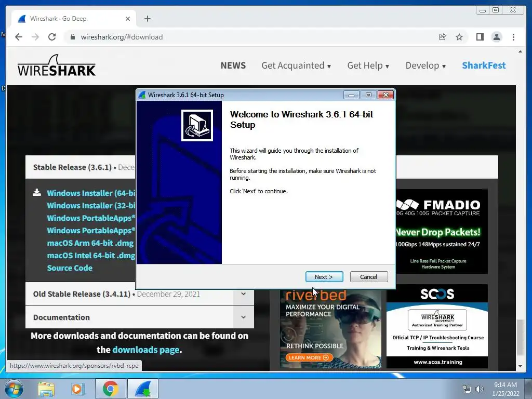Viewport: 532px width, 399px height.
Task: Open the Get Help dropdown menu
Action: [368, 65]
